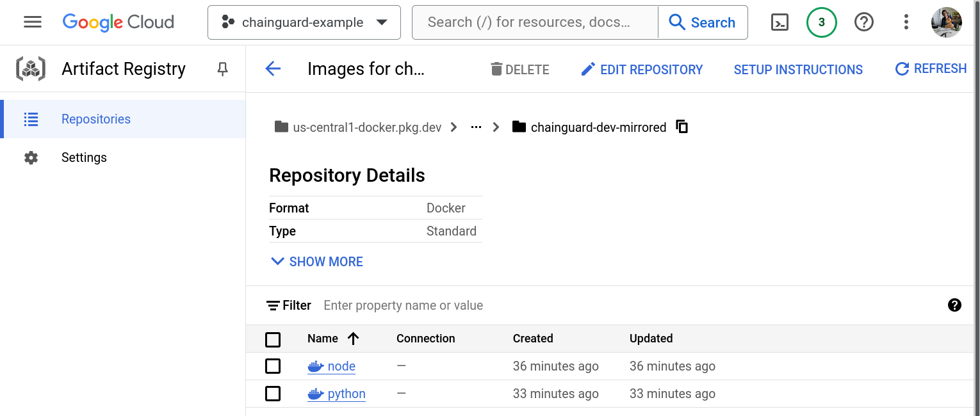Open the navigation hamburger menu

(32, 22)
